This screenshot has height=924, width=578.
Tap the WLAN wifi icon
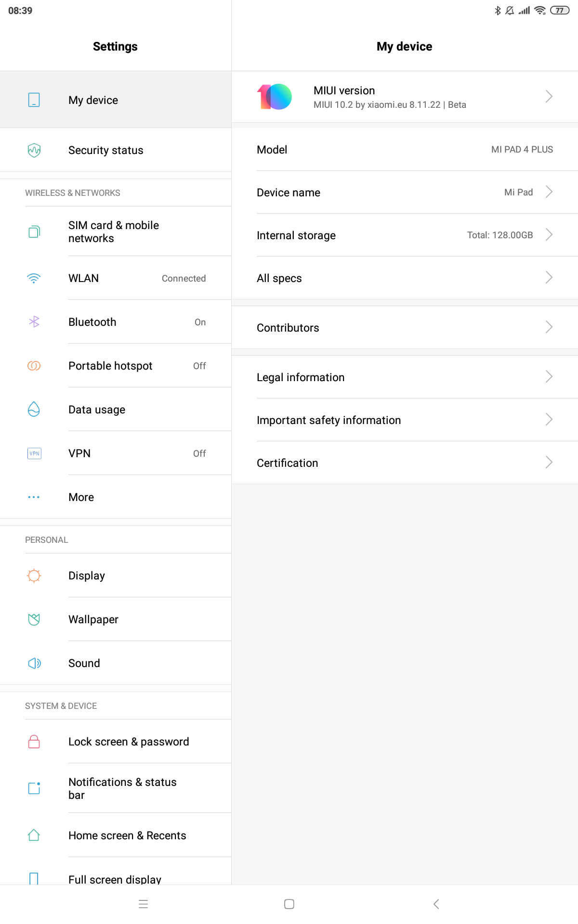point(34,278)
